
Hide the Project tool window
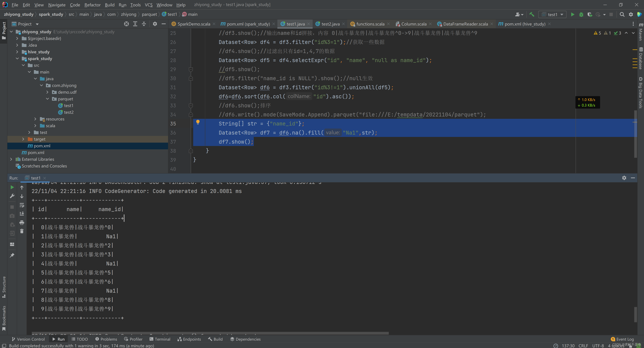164,24
